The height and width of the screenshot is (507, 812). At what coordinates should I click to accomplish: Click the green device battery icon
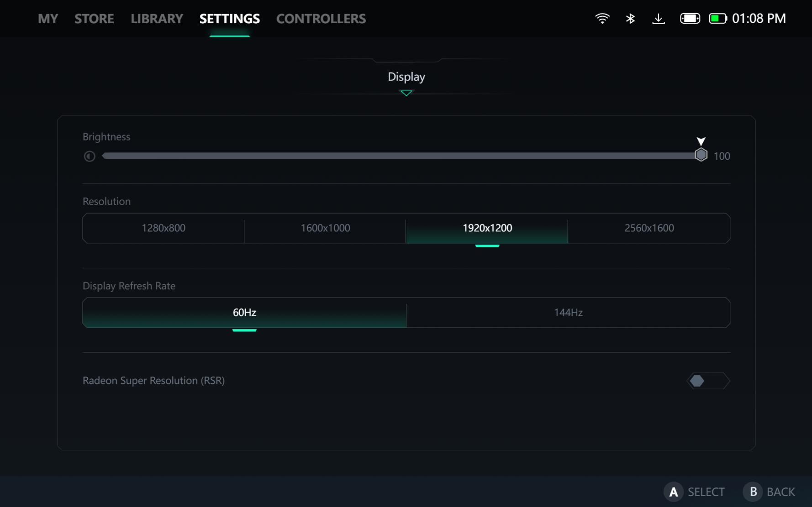pos(717,18)
